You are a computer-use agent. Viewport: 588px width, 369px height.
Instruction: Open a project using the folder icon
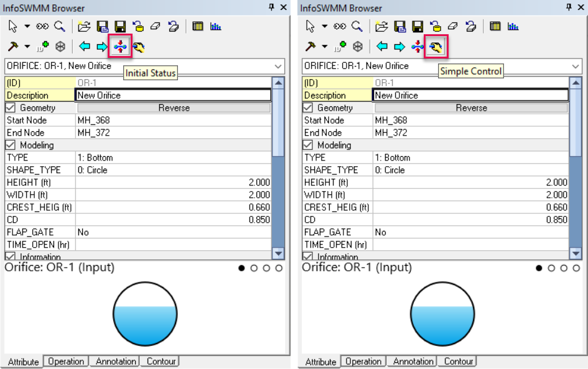[85, 26]
